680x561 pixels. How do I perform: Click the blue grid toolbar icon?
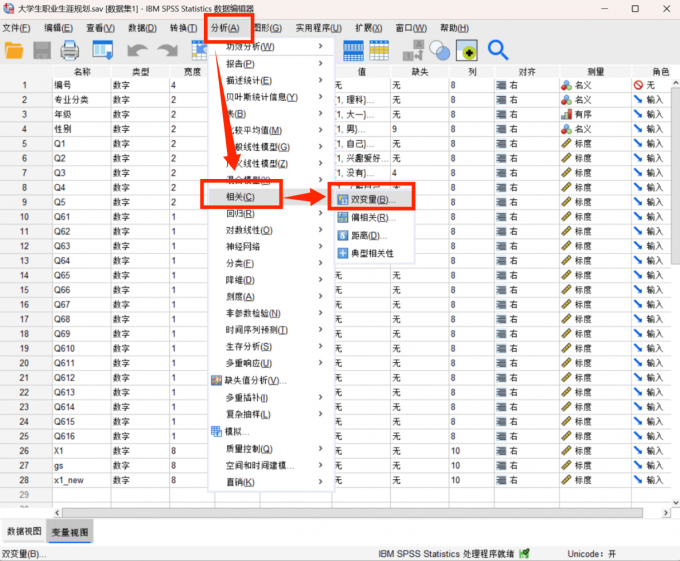[x=353, y=51]
